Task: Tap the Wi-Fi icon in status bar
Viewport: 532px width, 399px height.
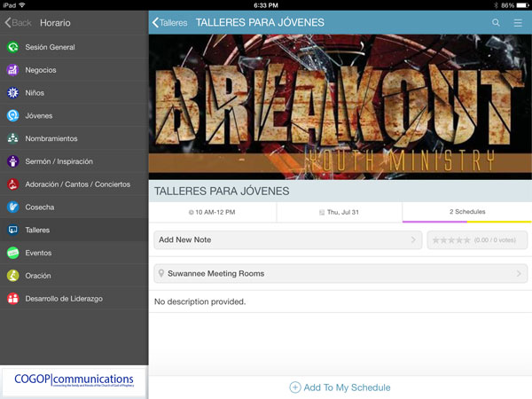Action: pos(22,5)
